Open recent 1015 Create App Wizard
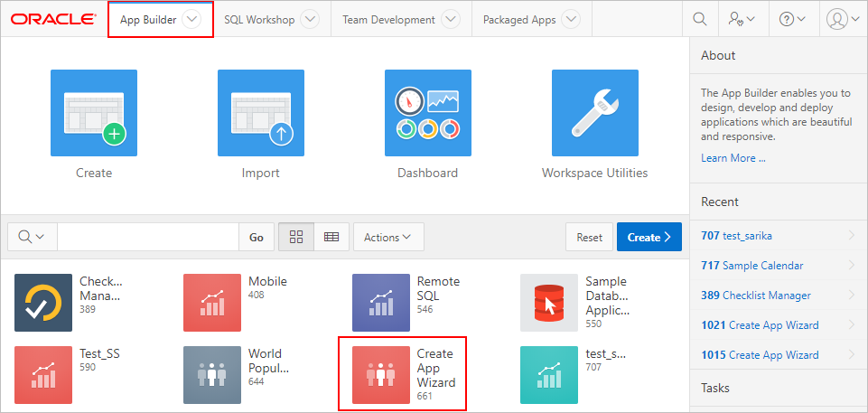The height and width of the screenshot is (413, 868). point(760,355)
